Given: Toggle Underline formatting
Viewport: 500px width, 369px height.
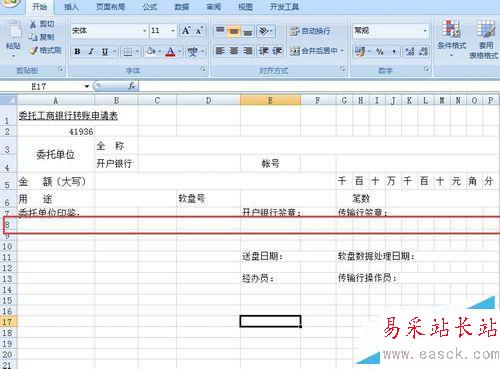Looking at the screenshot, I should (x=105, y=51).
